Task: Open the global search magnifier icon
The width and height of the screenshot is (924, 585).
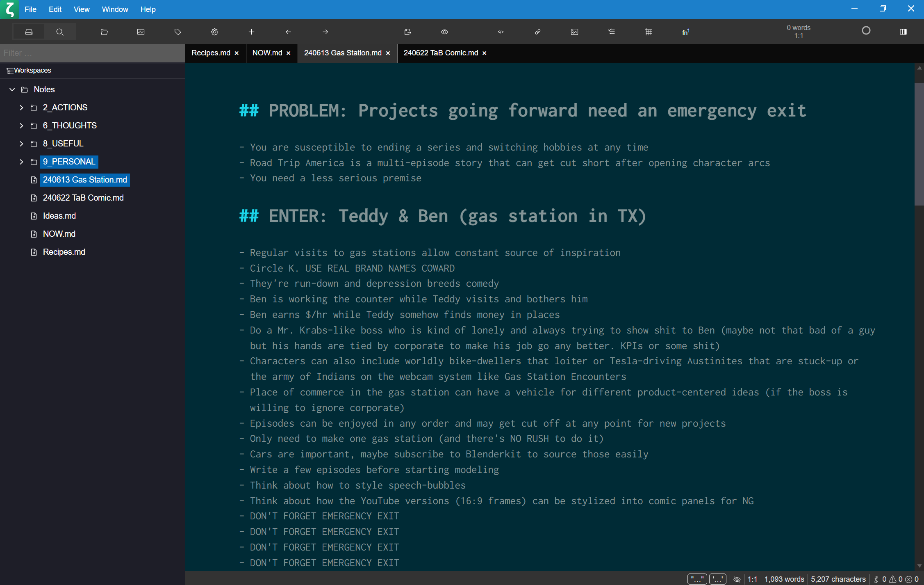Action: tap(60, 32)
